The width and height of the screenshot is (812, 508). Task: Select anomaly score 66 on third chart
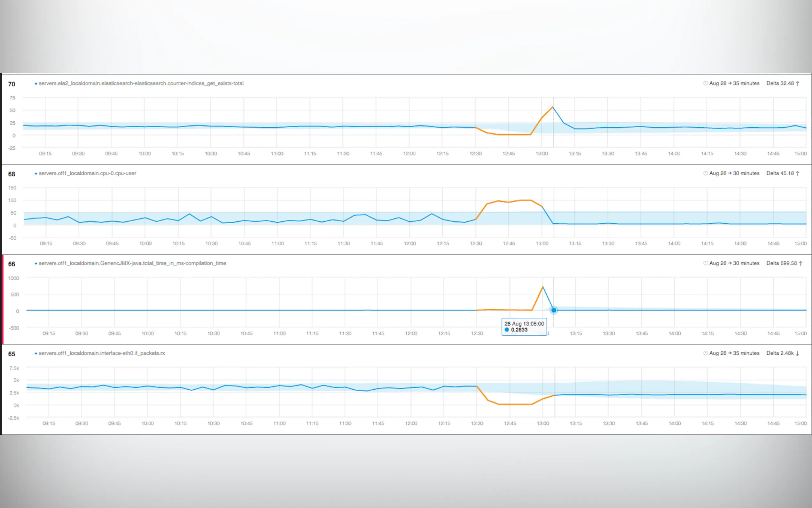12,264
